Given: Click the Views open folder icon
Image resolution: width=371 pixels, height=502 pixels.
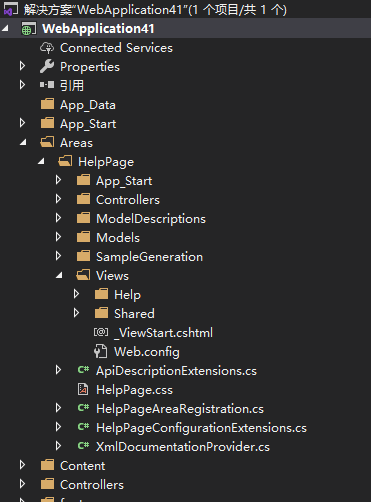Looking at the screenshot, I should 83,275.
